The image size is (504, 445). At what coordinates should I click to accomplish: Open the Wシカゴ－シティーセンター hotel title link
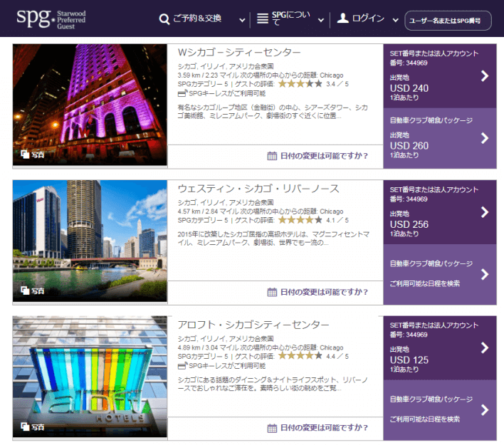click(x=239, y=53)
